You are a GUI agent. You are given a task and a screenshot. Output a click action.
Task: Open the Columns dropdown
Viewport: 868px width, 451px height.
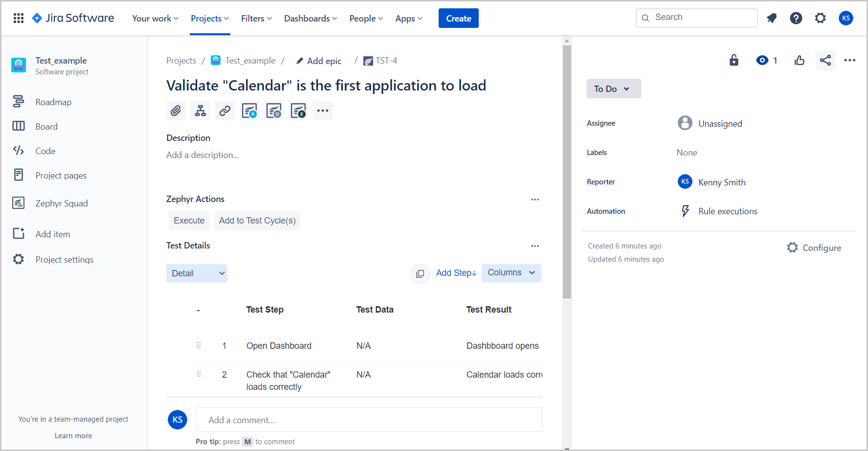click(512, 273)
